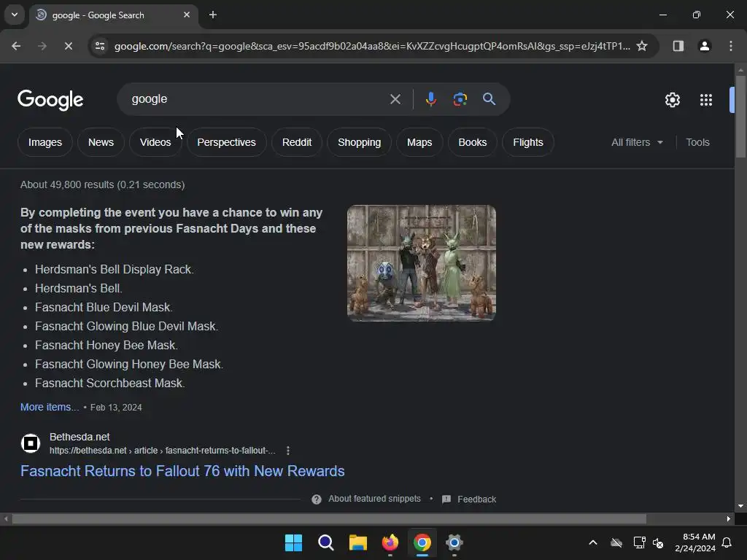
Task: Open Windows Start menu
Action: click(x=293, y=542)
